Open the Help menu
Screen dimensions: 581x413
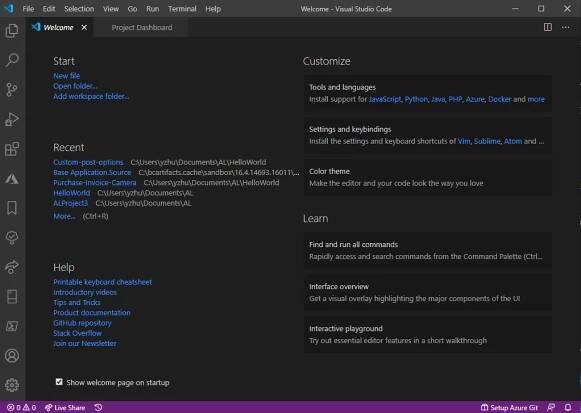click(x=213, y=9)
